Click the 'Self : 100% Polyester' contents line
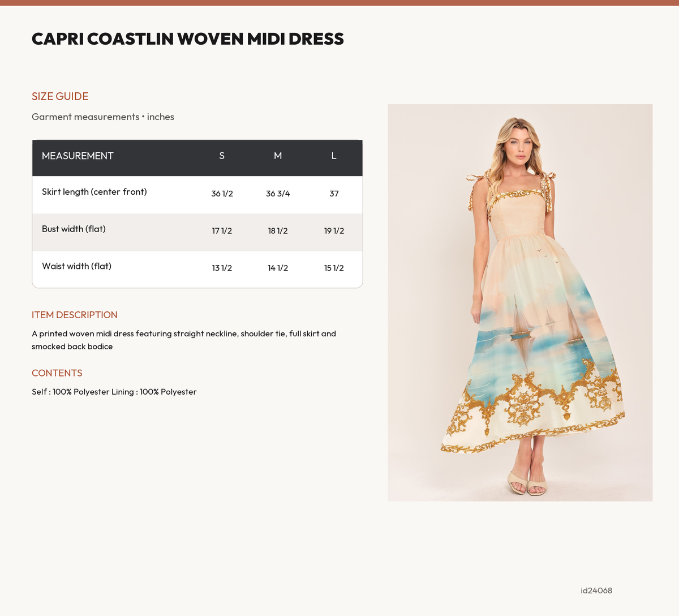This screenshot has width=679, height=616. pos(114,392)
